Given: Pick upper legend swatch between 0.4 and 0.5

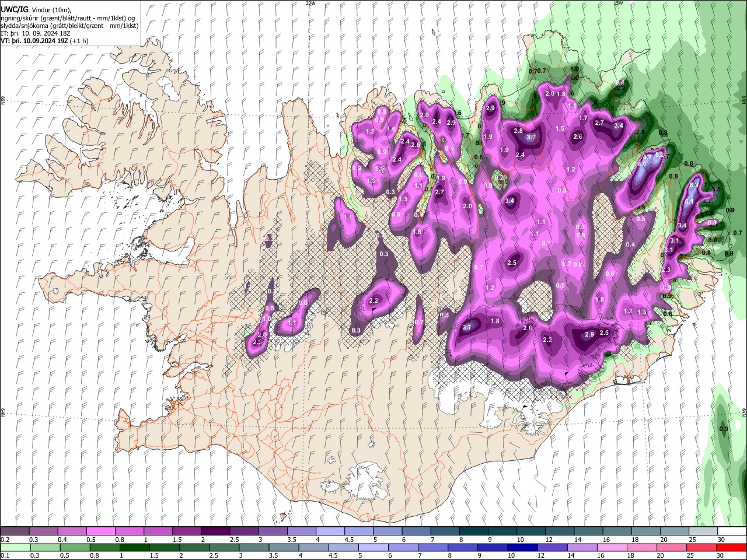Looking at the screenshot, I should (x=72, y=531).
